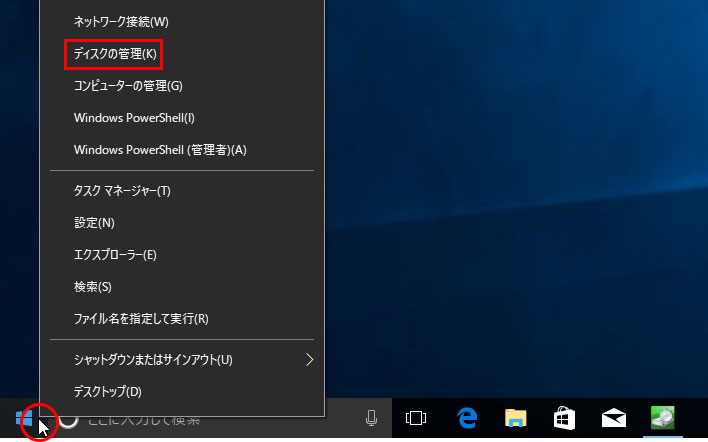This screenshot has width=708, height=442.
Task: Click the green disk app taskbar icon
Action: coord(662,419)
